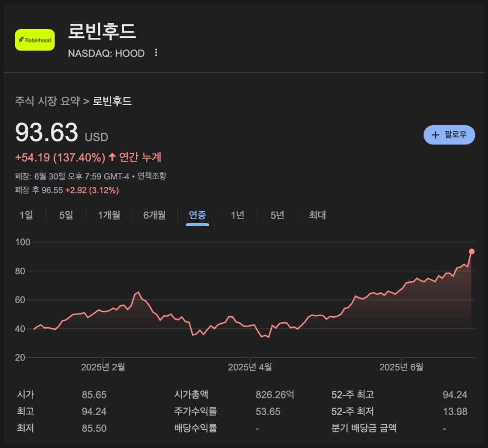
Task: Select the 1개월 range tab
Action: [x=109, y=215]
